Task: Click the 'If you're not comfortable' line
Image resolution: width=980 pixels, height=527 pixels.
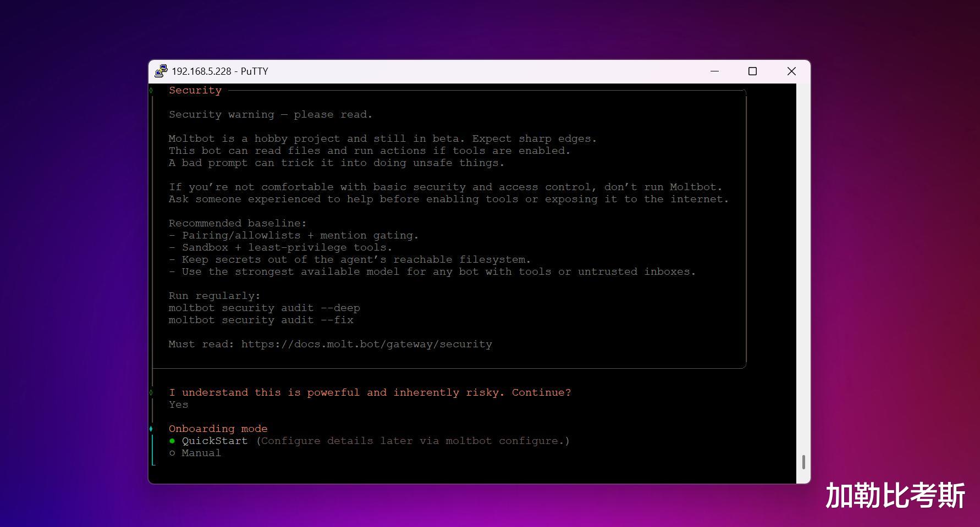Action: point(445,187)
